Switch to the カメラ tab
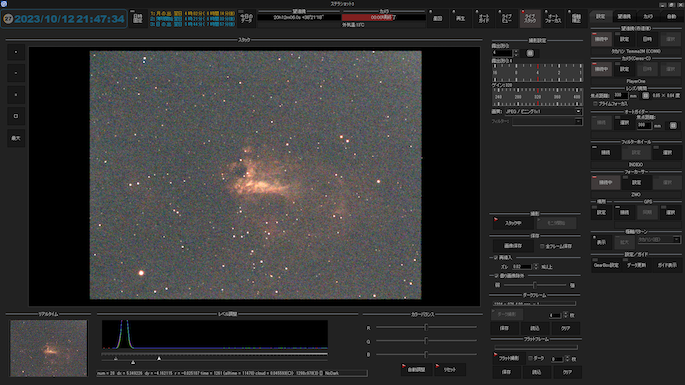Screen dimensions: 685x385 tap(647, 16)
